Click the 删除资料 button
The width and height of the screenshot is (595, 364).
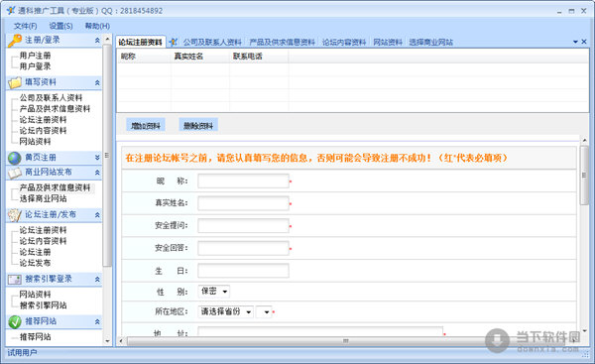point(198,125)
